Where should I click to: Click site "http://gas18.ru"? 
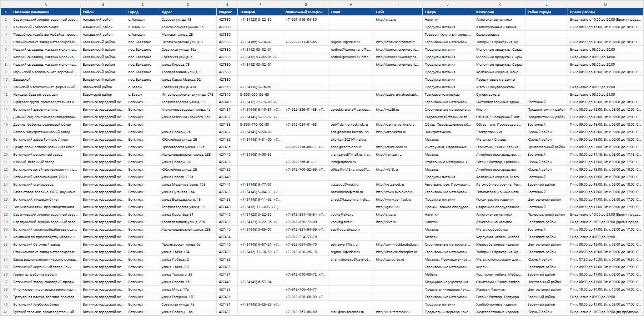398,207
